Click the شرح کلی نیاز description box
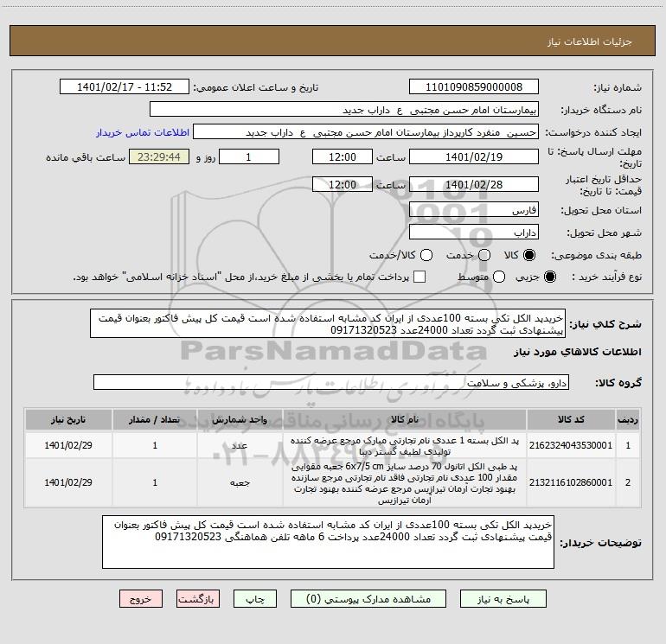The width and height of the screenshot is (666, 644). [328, 324]
